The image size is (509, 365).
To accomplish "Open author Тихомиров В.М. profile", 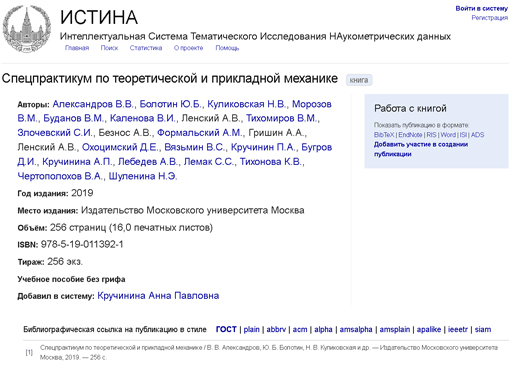I will click(282, 118).
